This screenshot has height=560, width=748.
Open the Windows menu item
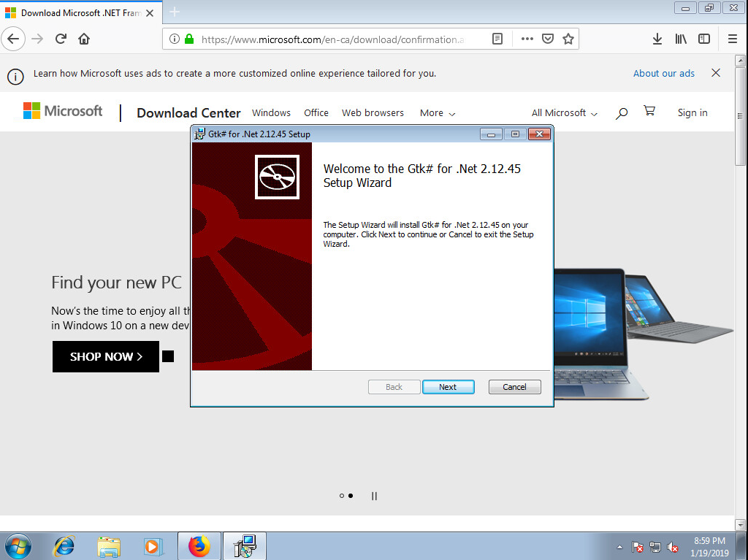tap(271, 113)
